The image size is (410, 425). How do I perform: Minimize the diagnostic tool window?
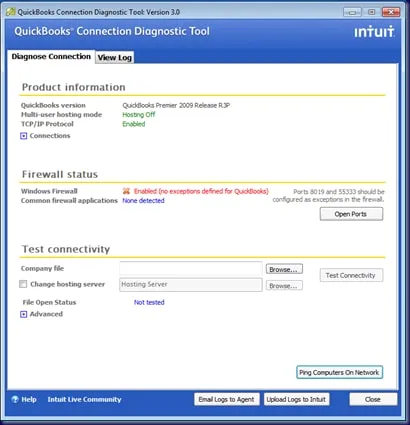click(352, 12)
